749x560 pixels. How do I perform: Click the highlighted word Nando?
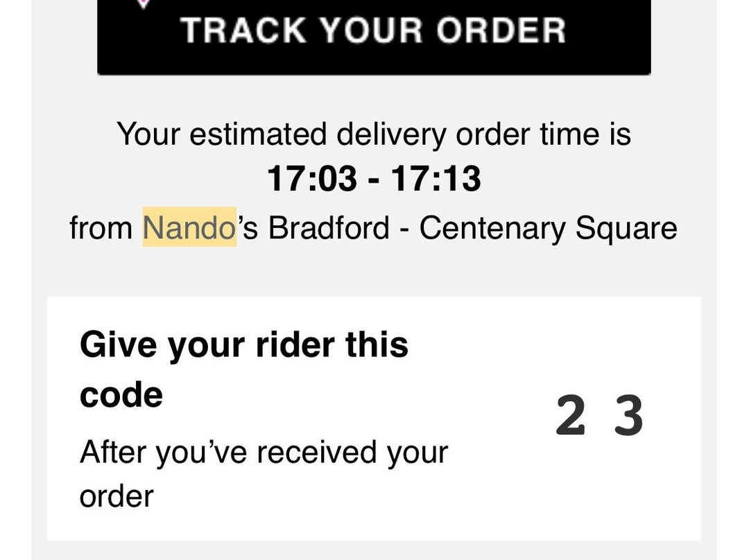click(x=189, y=228)
